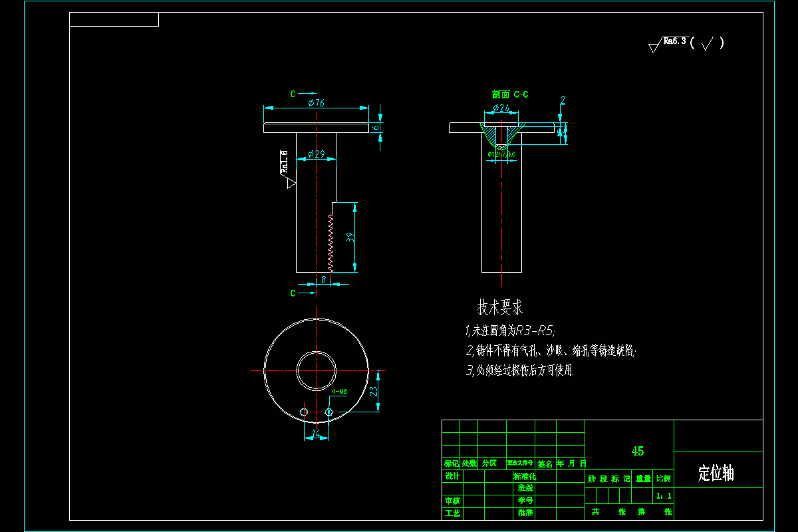
Task: Click the Ra1.6 roughness mark on the shaft
Action: coord(287,169)
